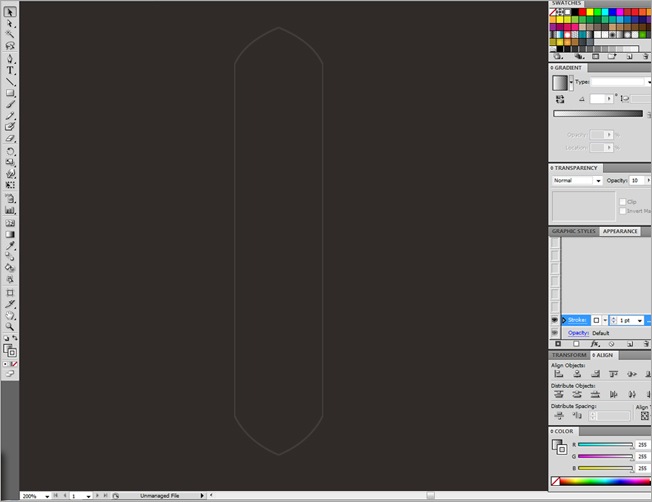Select the Blob Brush tool
This screenshot has width=652, height=502.
tap(10, 126)
